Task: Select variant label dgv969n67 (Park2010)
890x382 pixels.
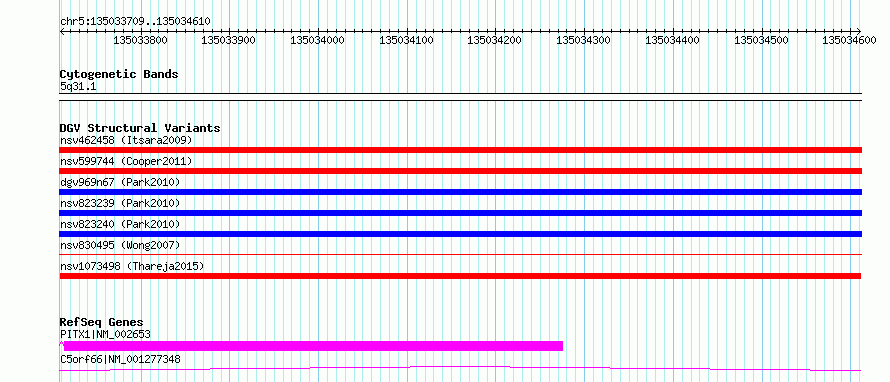Action: (x=120, y=182)
